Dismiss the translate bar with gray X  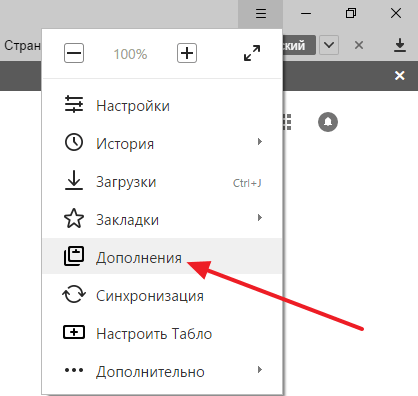(359, 45)
